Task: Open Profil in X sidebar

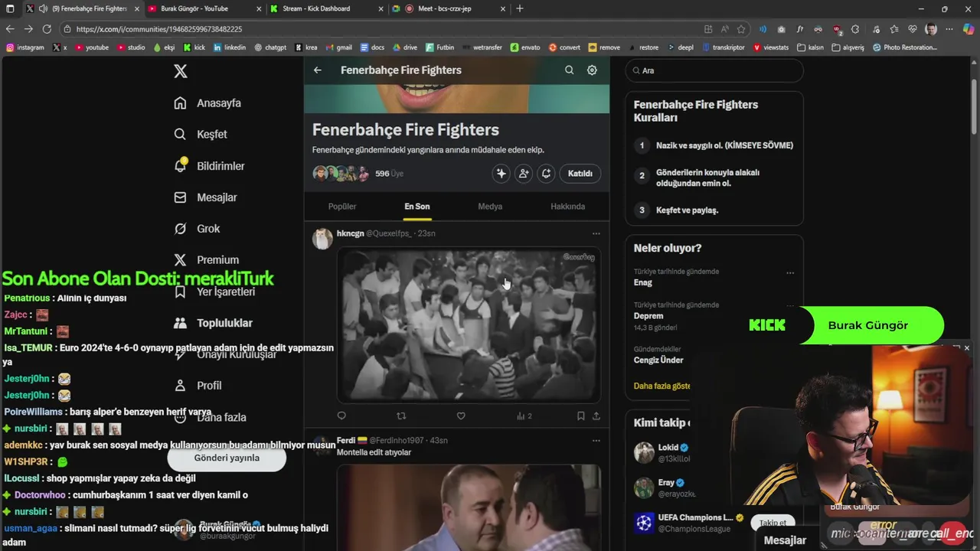Action: click(198, 386)
